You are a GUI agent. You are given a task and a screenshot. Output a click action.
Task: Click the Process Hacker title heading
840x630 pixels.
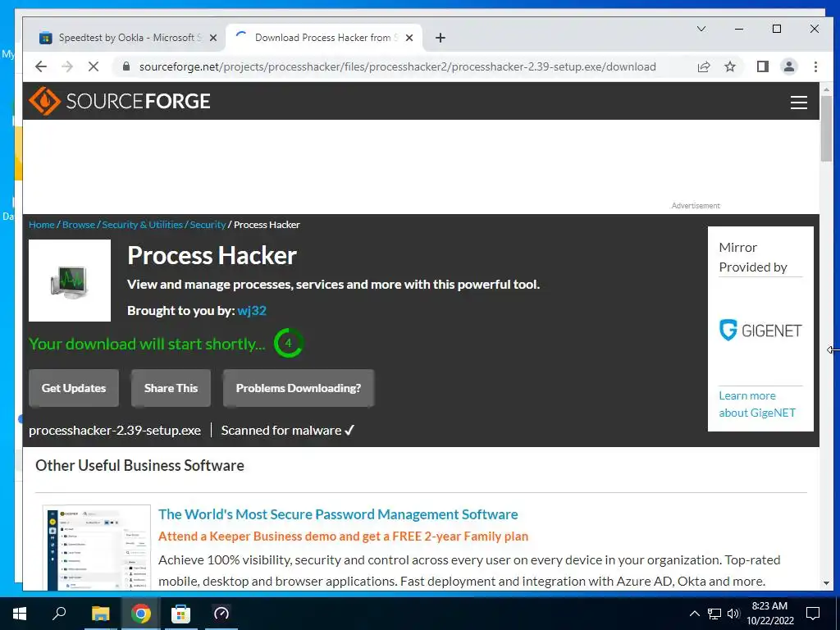(x=212, y=256)
